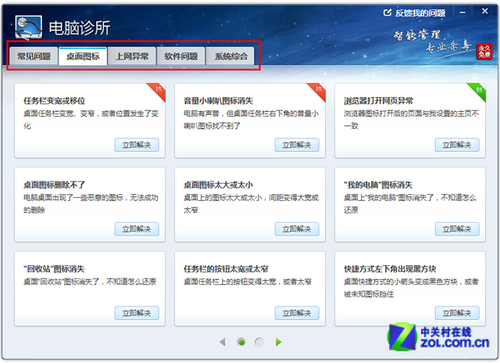Click the feedback edit icon beside 反馈我的问题
This screenshot has height=363, width=500.
pyautogui.click(x=387, y=13)
